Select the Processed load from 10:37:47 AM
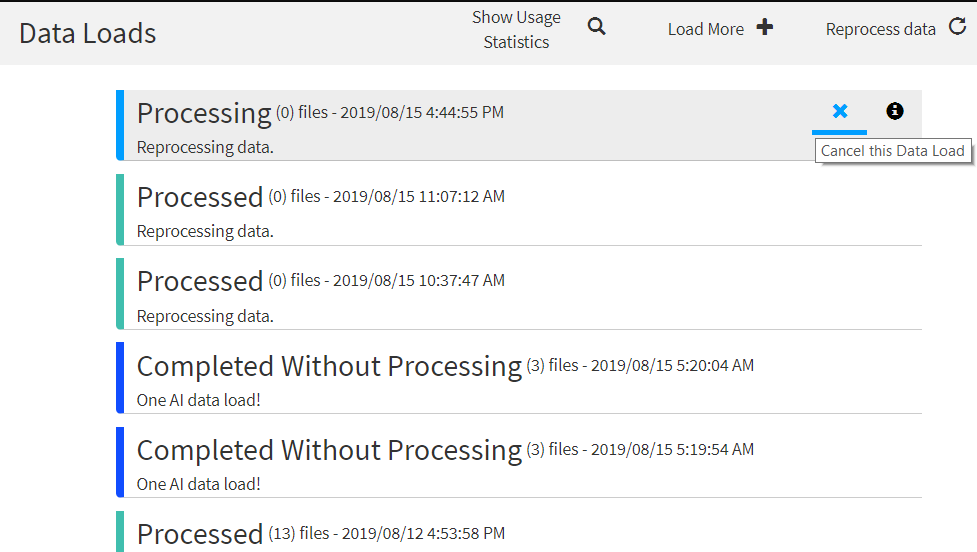The image size is (977, 552). pyautogui.click(x=200, y=281)
